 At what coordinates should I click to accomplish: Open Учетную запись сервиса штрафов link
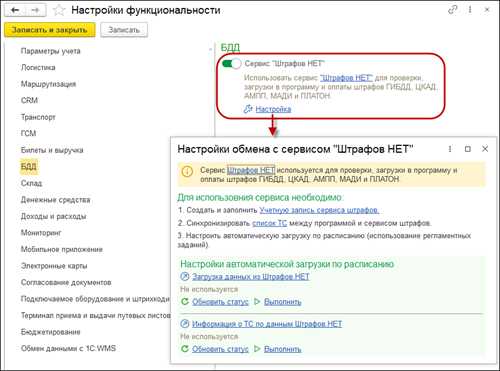(x=319, y=210)
